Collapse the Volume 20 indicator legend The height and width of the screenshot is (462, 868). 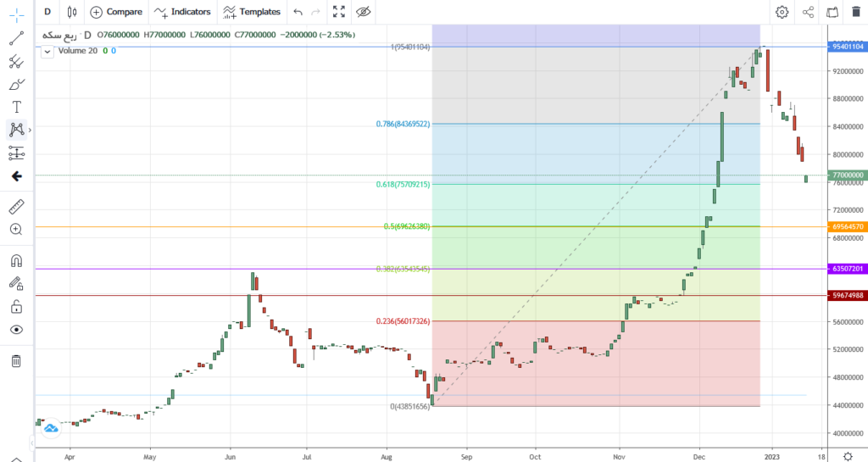pos(47,52)
